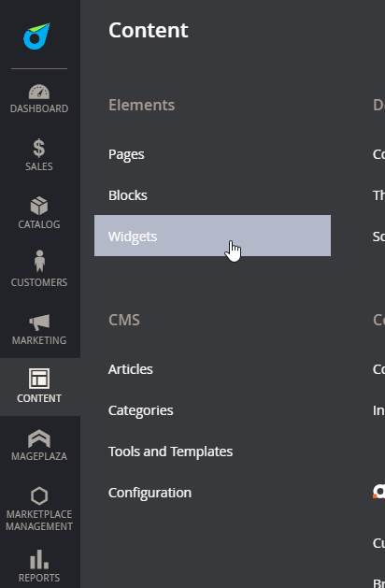385x588 pixels.
Task: Open the Sales dollar-sign menu
Action: [x=39, y=148]
